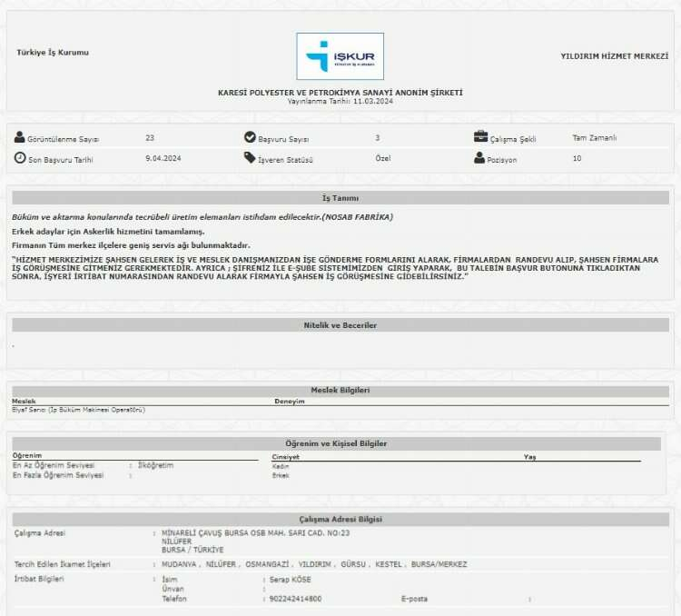
Task: Click the tag icon next to İşveren Statüsü
Action: click(250, 158)
